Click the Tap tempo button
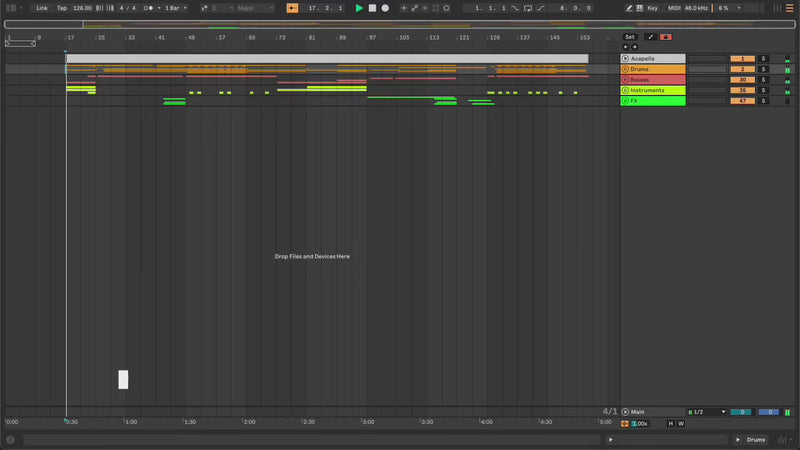This screenshot has height=450, width=800. click(62, 8)
